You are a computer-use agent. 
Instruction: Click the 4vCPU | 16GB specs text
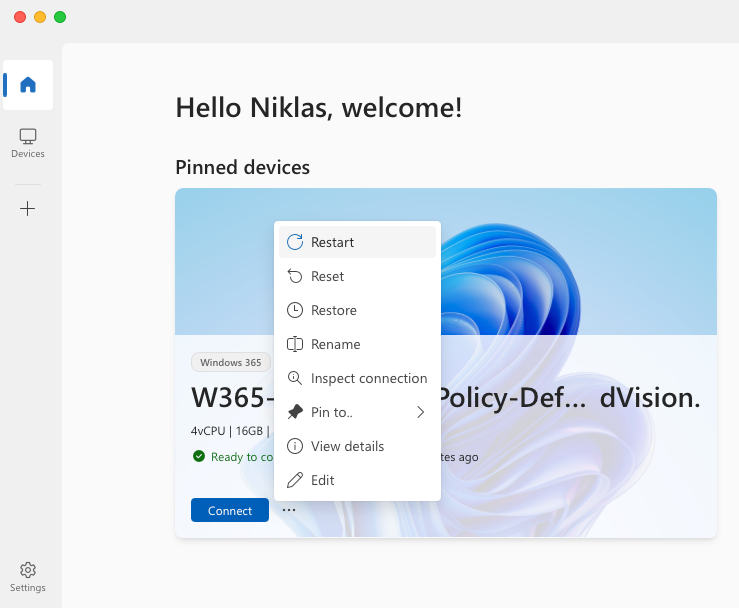coord(231,431)
